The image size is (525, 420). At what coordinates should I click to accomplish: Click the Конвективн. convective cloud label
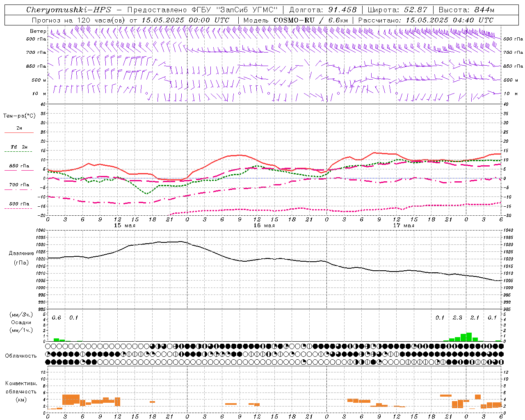(21, 383)
